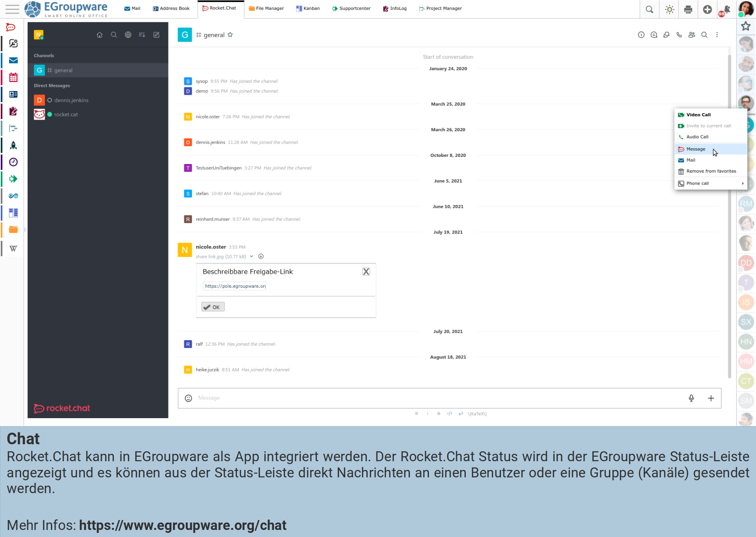
Task: Open the egroupware.org/chat link
Action: (x=183, y=525)
